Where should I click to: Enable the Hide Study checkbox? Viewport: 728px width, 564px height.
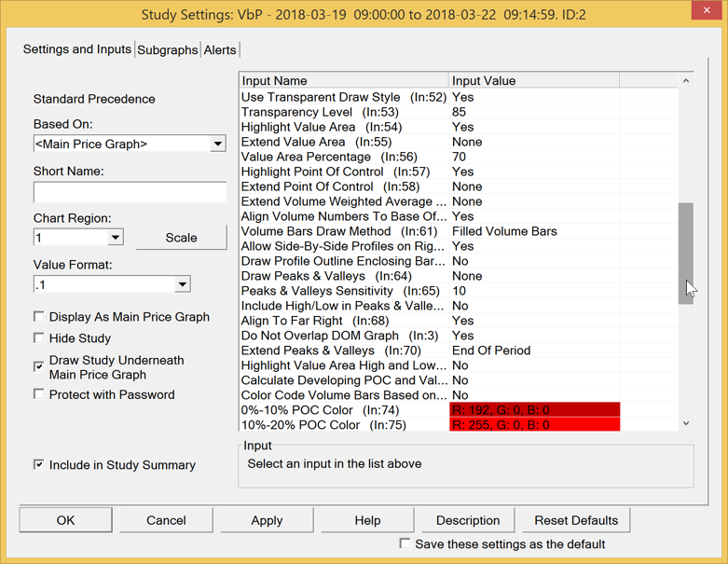(x=39, y=338)
